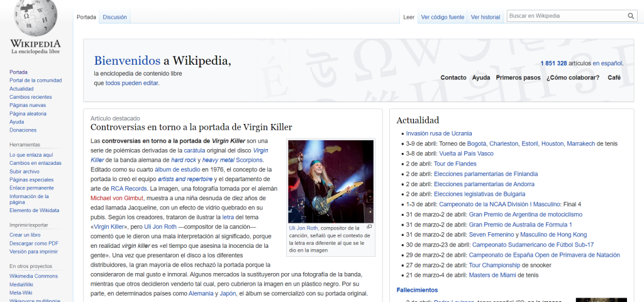Screen dimensions: 644x302
Task: Open the Ver historial tab
Action: tap(486, 17)
